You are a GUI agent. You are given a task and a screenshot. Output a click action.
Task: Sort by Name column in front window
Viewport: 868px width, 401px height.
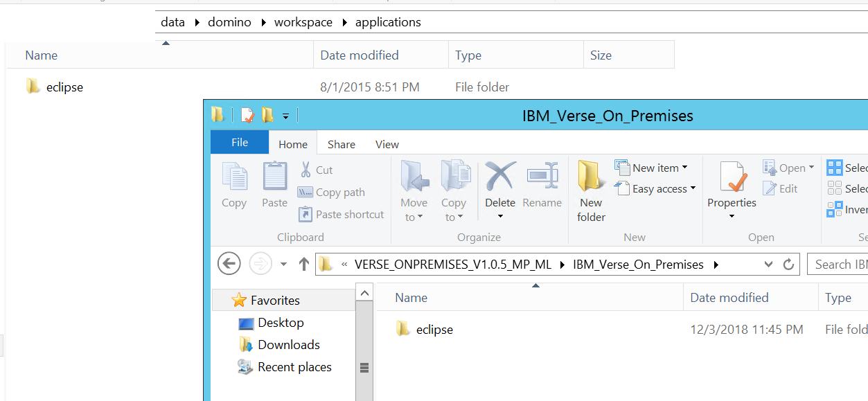pyautogui.click(x=529, y=298)
